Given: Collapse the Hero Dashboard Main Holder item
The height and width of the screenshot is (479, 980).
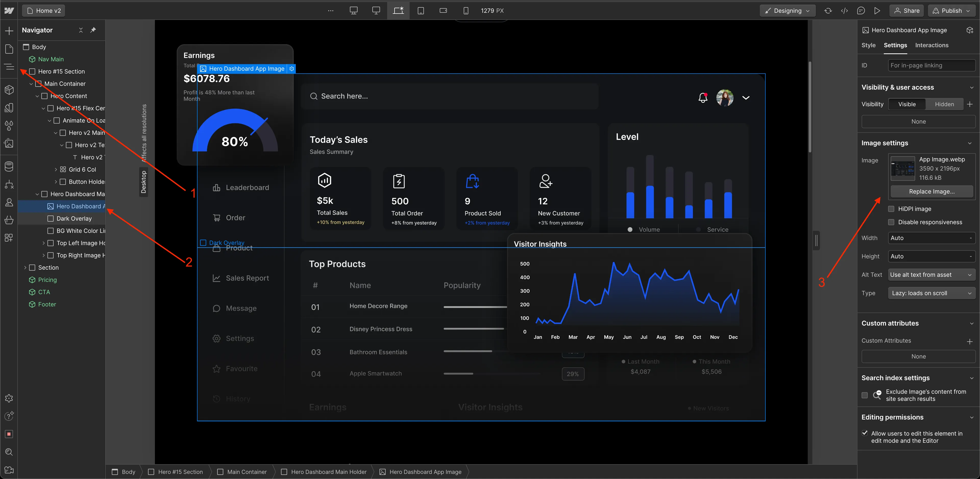Looking at the screenshot, I should [37, 194].
